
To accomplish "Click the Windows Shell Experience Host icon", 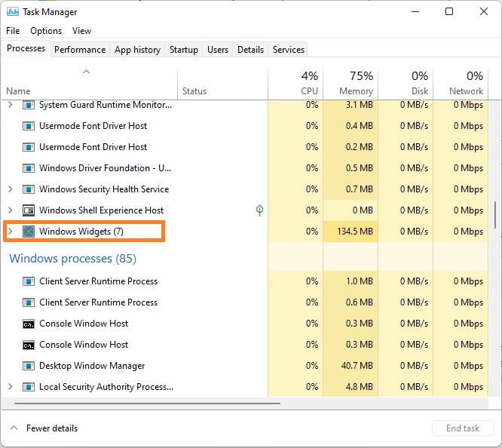I will point(29,210).
